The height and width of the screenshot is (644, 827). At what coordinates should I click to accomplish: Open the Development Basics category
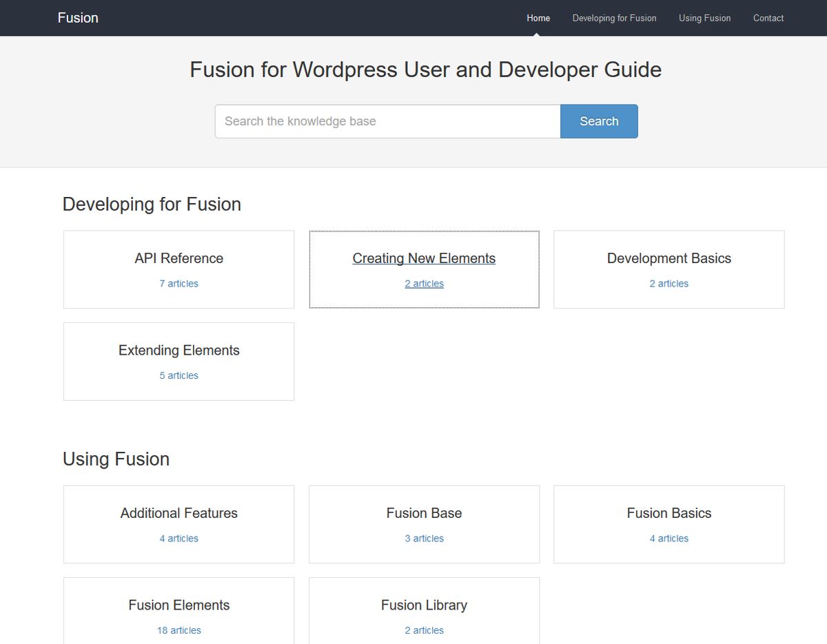(669, 258)
